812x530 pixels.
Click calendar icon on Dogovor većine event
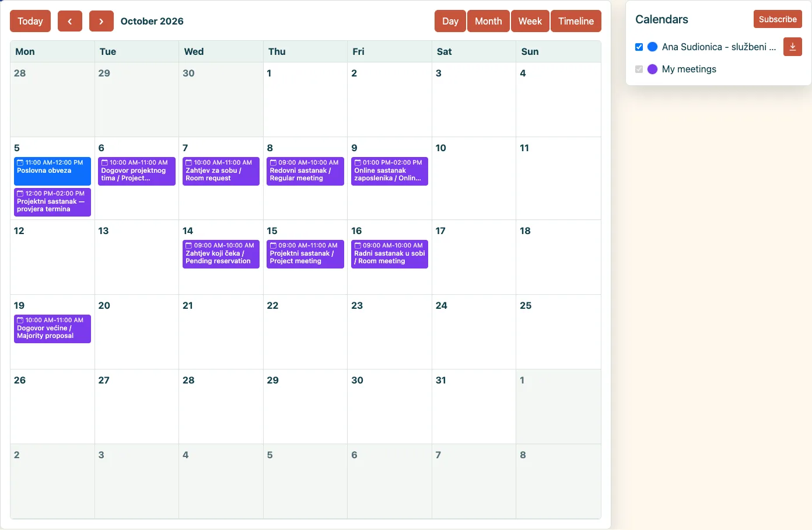[x=20, y=320]
